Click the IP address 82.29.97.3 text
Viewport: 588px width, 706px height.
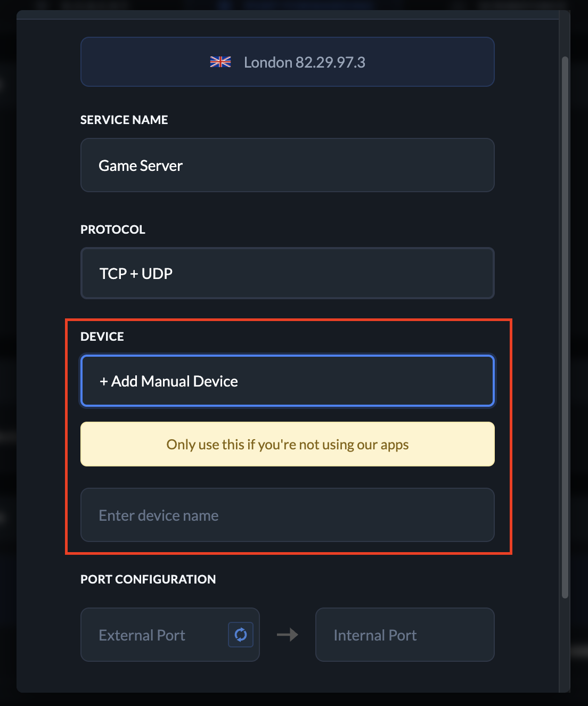(x=331, y=62)
